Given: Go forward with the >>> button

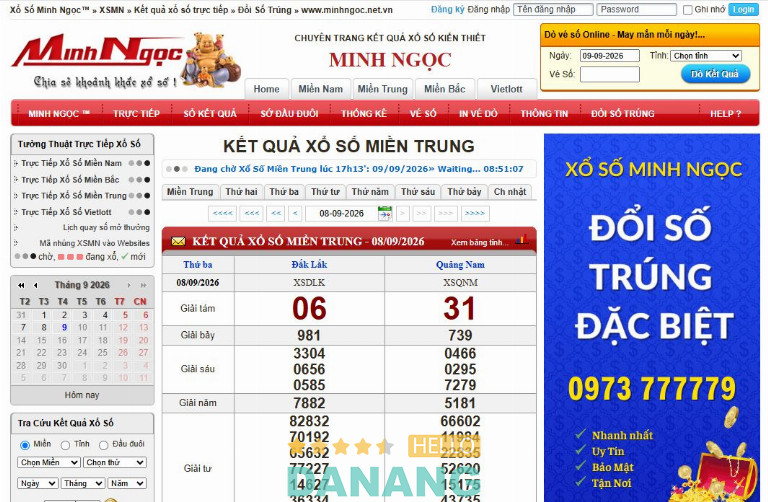Looking at the screenshot, I should tap(445, 214).
